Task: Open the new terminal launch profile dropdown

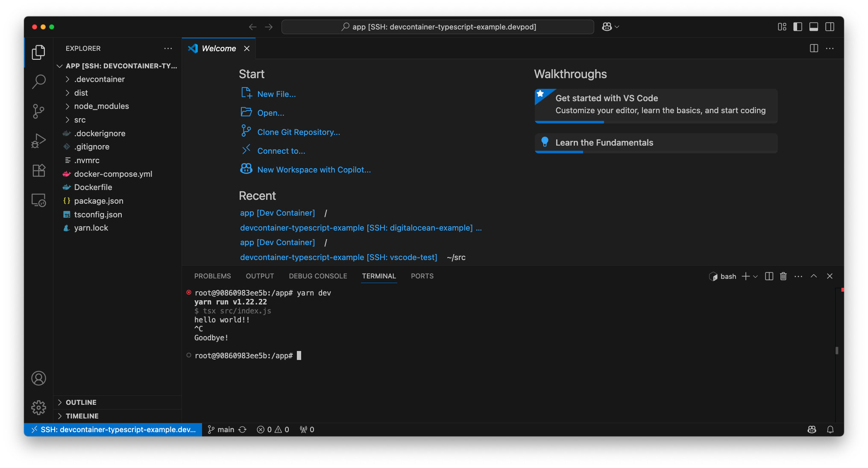Action: point(756,277)
